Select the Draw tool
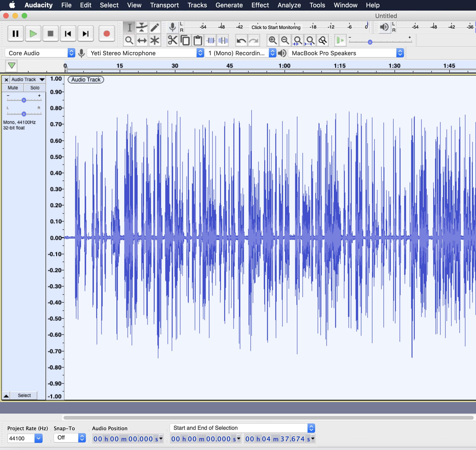The width and height of the screenshot is (476, 450). [155, 27]
